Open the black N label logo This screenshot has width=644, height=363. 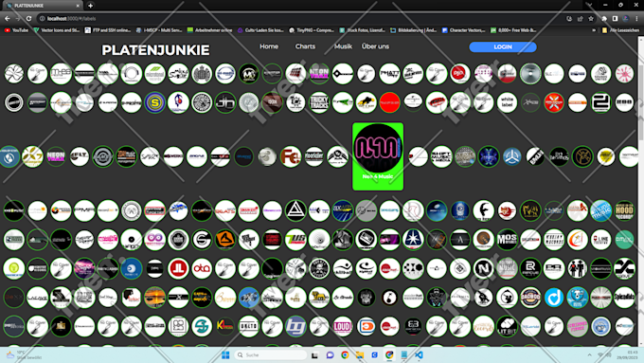pos(483,268)
